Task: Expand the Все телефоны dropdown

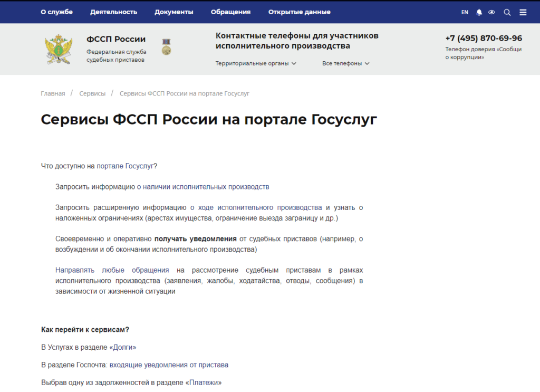Action: (x=345, y=63)
